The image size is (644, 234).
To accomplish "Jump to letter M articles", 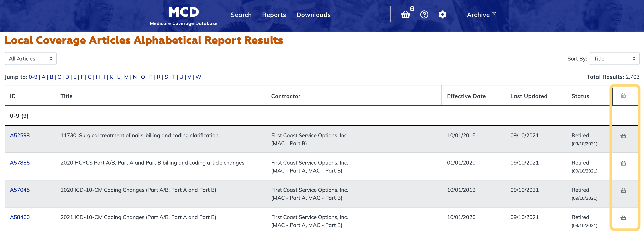I will pos(126,77).
